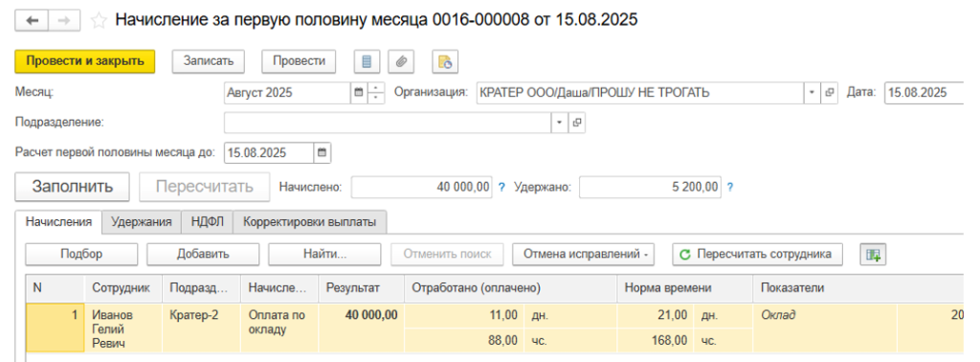Click the N column header
The image size is (980, 362).
tap(55, 287)
